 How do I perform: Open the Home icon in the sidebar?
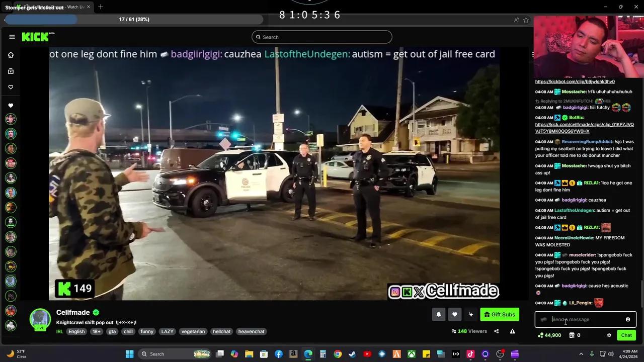[x=11, y=55]
